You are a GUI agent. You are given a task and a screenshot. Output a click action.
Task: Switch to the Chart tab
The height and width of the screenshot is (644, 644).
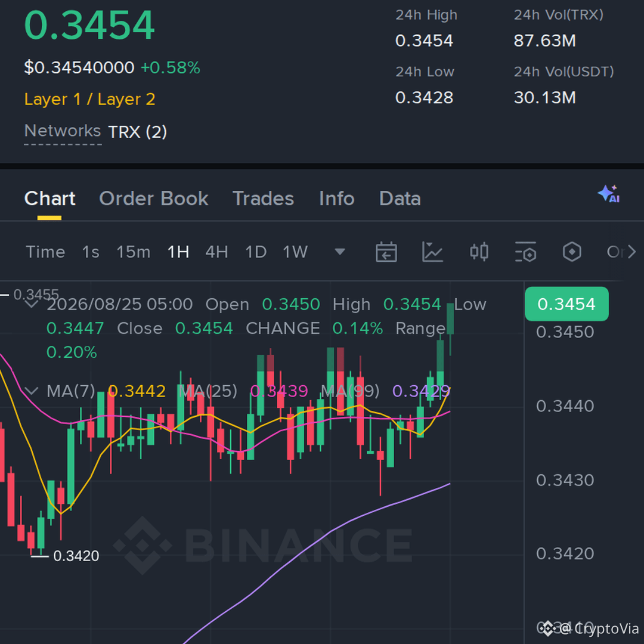[49, 199]
